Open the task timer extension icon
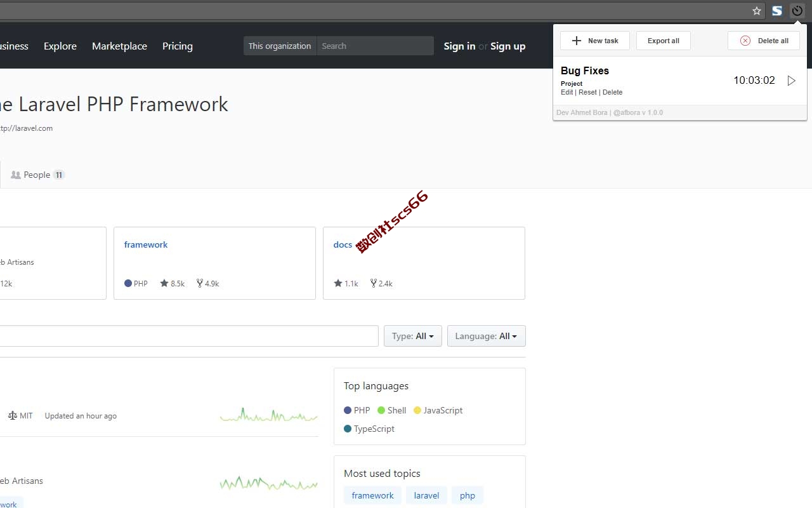Screen dimensions: 812x508 pyautogui.click(x=797, y=11)
